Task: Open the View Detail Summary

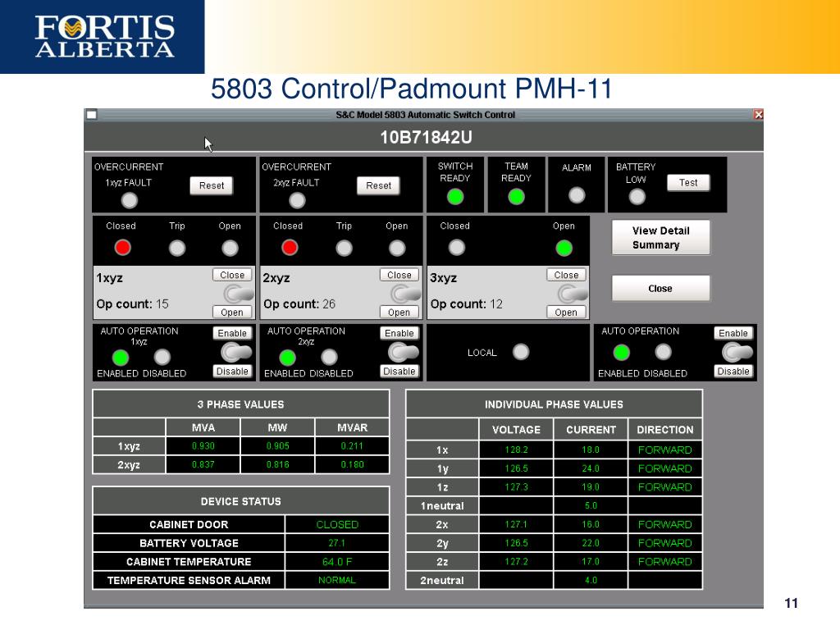Action: coord(660,237)
